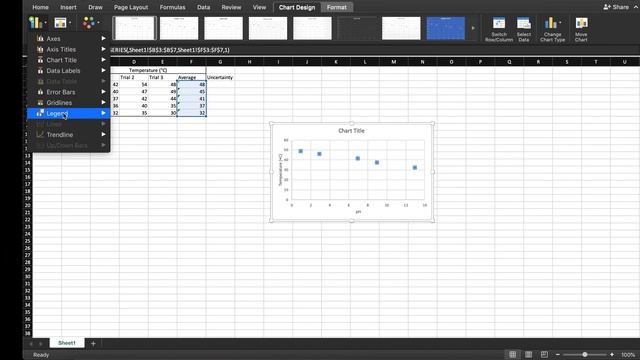This screenshot has width=640, height=360.
Task: Open the Data ribbon tab
Action: click(203, 7)
